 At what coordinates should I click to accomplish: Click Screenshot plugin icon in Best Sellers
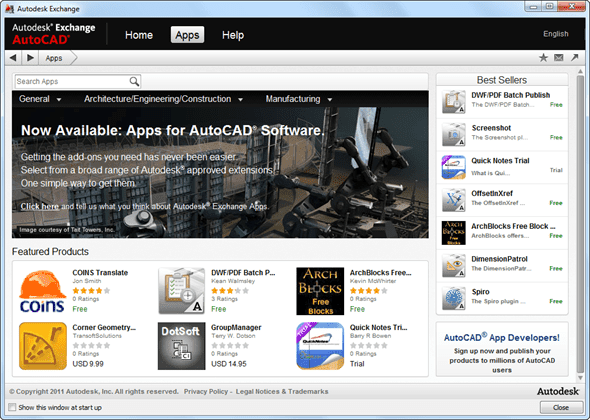(453, 134)
